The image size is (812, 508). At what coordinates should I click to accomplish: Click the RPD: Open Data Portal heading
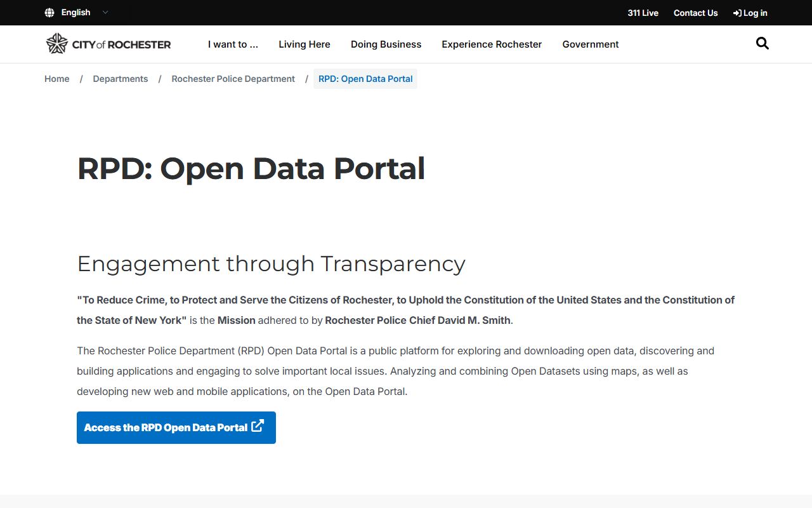tap(251, 169)
